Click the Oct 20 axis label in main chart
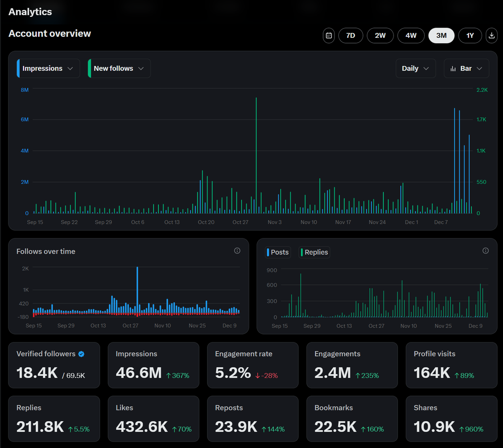This screenshot has width=503, height=448. click(x=206, y=222)
